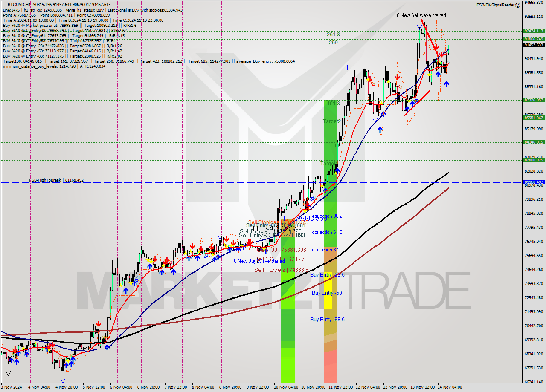
Task: Select the 'correction 61.8' label
Action: click(x=327, y=232)
